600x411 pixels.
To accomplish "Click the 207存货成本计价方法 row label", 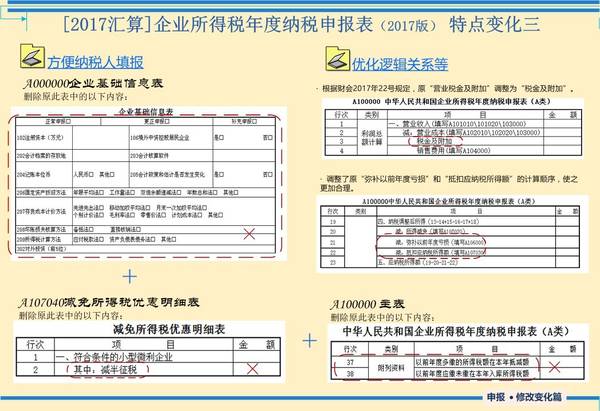I will click(x=41, y=211).
